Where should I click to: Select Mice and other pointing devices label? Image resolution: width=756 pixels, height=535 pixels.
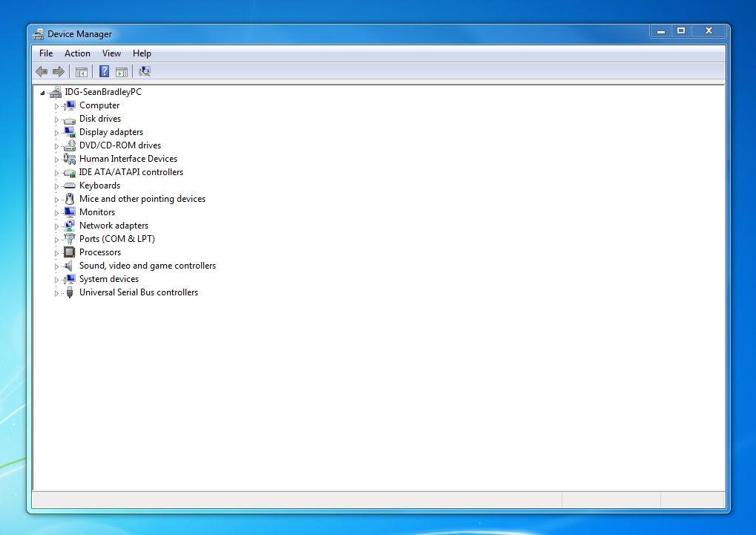click(142, 199)
